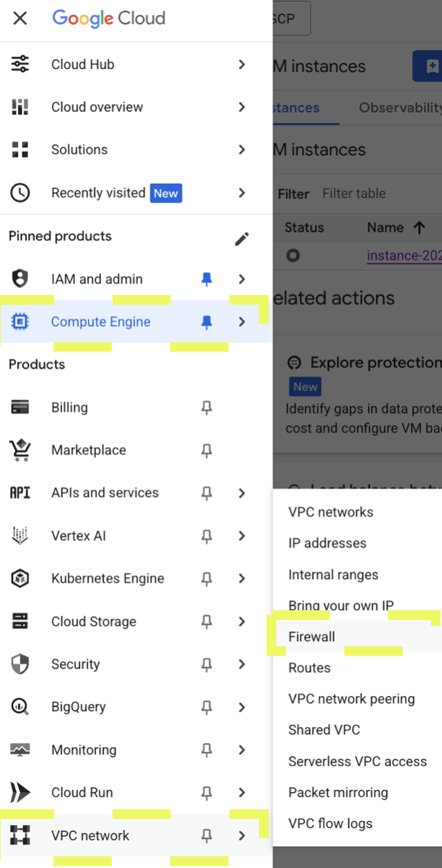The height and width of the screenshot is (868, 442).
Task: Open the instance-202 link
Action: pyautogui.click(x=404, y=256)
